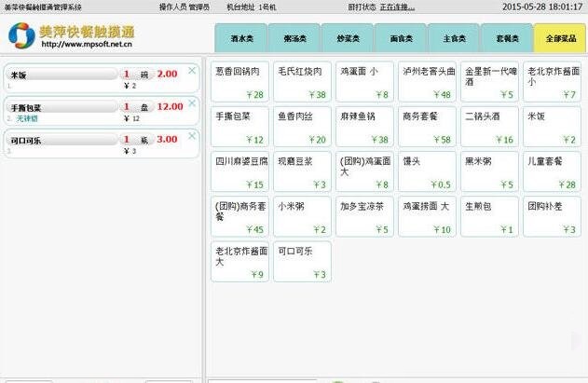Order the (团购)商务套餐 ¥45 item
Viewport: 588px width, 383px height.
click(x=240, y=217)
